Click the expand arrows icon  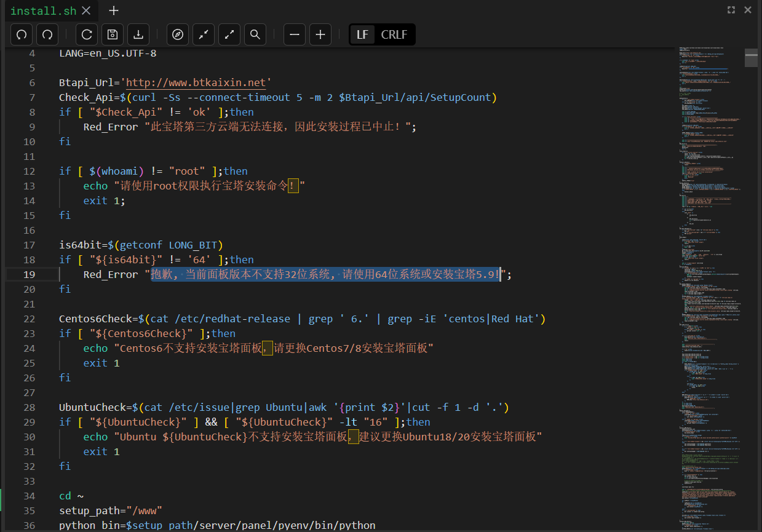pyautogui.click(x=229, y=35)
